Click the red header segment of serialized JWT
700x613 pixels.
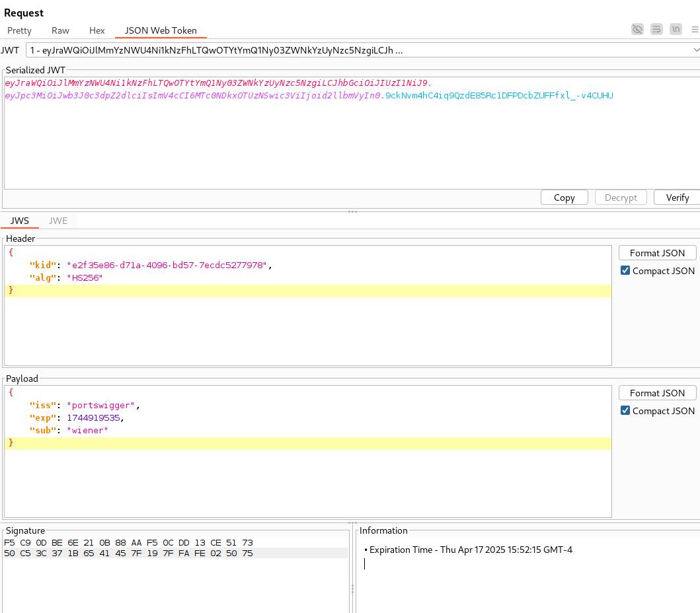click(x=217, y=83)
